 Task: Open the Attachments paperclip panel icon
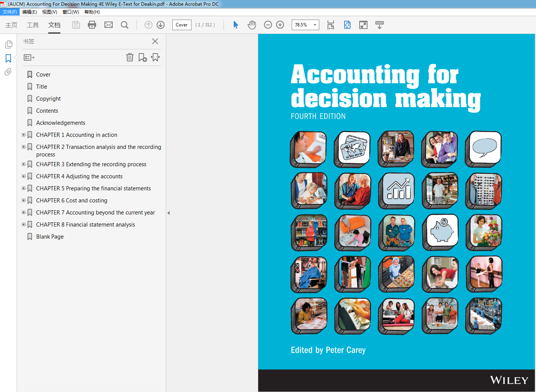point(8,72)
